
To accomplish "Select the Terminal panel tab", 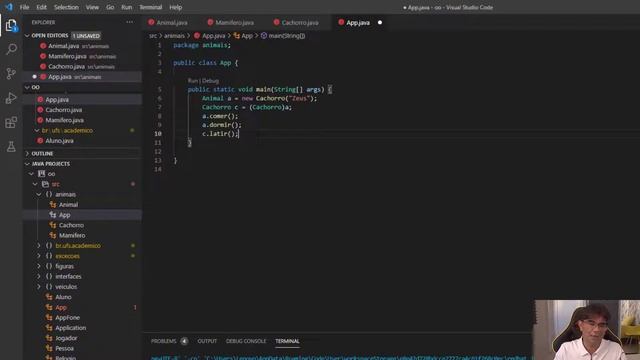I will (x=287, y=341).
